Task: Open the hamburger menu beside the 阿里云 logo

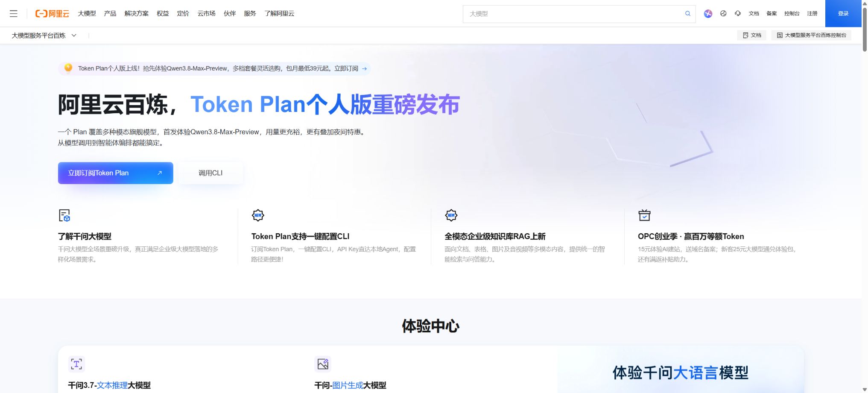Action: click(14, 14)
